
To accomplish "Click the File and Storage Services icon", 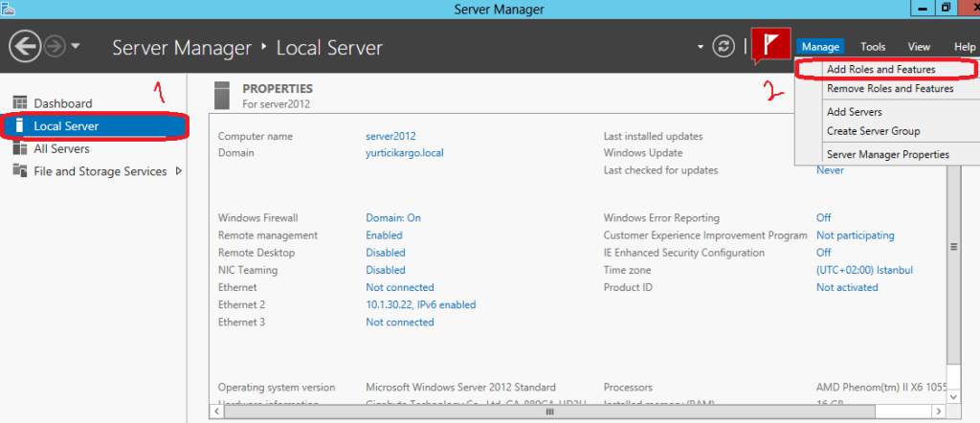I will click(20, 171).
